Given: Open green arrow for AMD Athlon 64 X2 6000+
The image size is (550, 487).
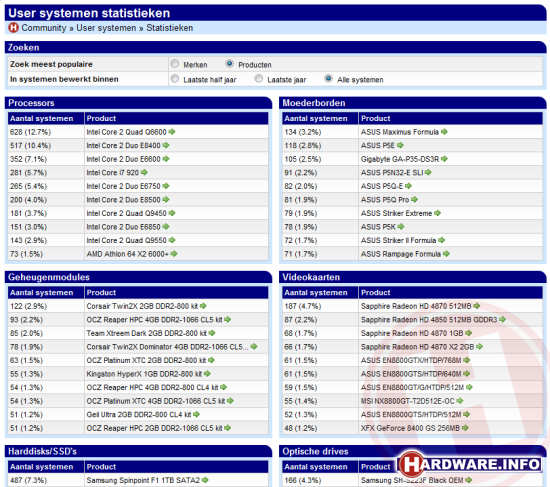Looking at the screenshot, I should [x=174, y=254].
